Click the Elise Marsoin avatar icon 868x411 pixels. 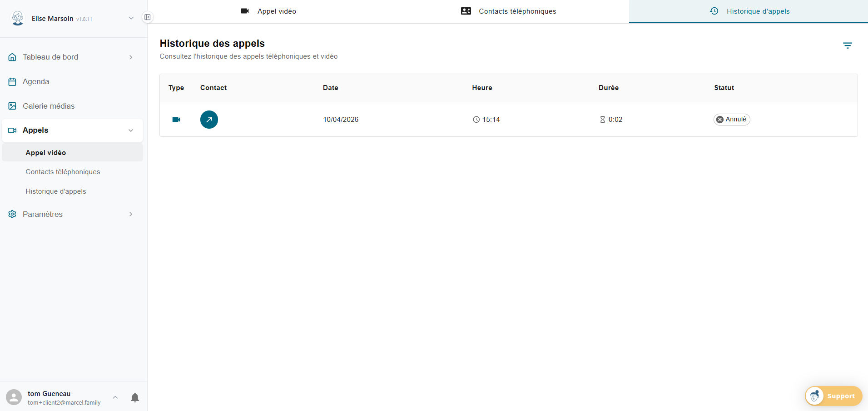click(18, 18)
